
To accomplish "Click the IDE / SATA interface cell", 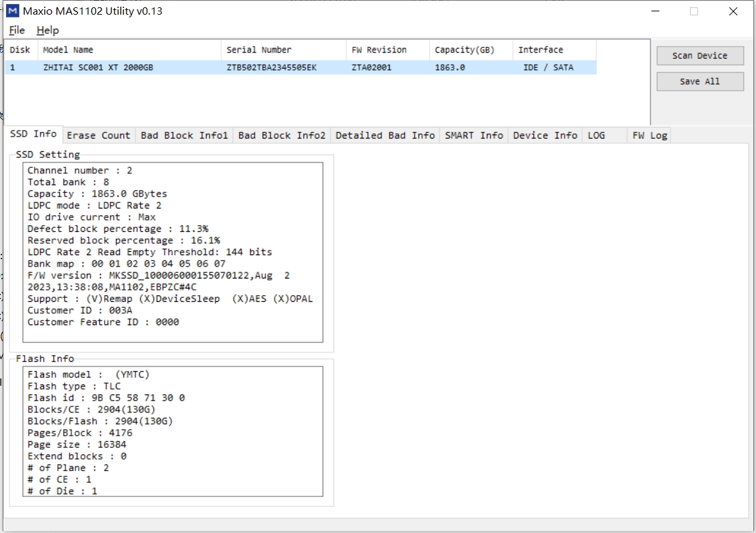I will pyautogui.click(x=548, y=67).
